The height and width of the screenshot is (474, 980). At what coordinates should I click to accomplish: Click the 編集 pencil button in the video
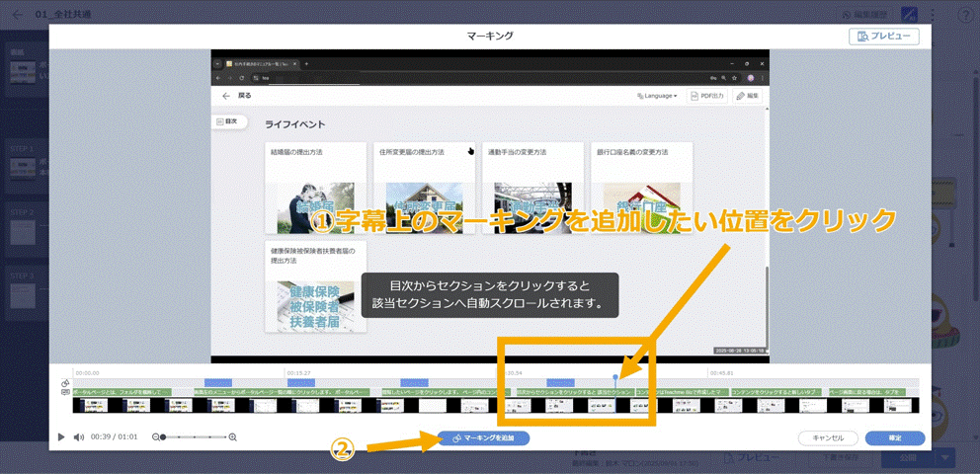(747, 96)
